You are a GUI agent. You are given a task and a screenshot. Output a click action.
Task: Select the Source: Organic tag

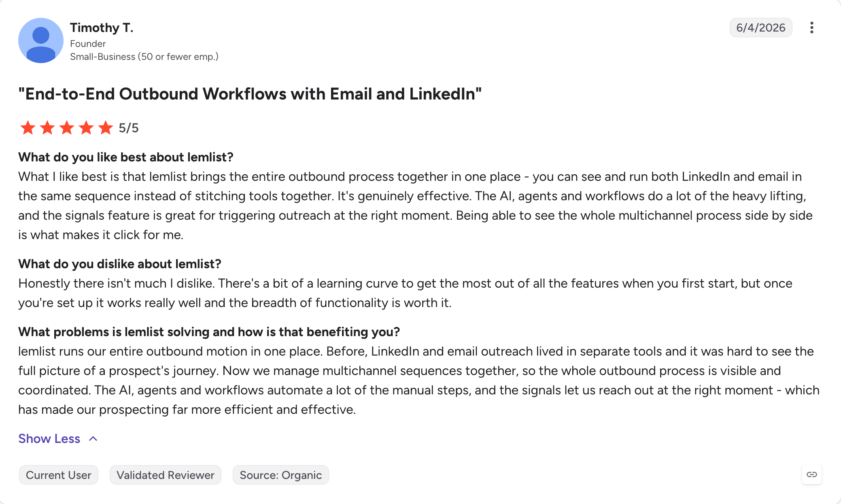281,475
